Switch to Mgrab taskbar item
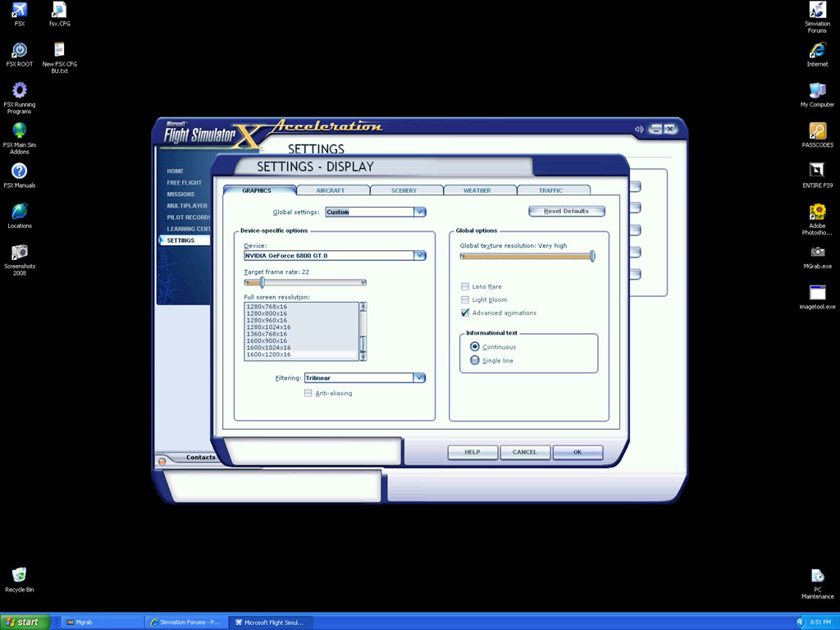840x630 pixels. pyautogui.click(x=102, y=622)
